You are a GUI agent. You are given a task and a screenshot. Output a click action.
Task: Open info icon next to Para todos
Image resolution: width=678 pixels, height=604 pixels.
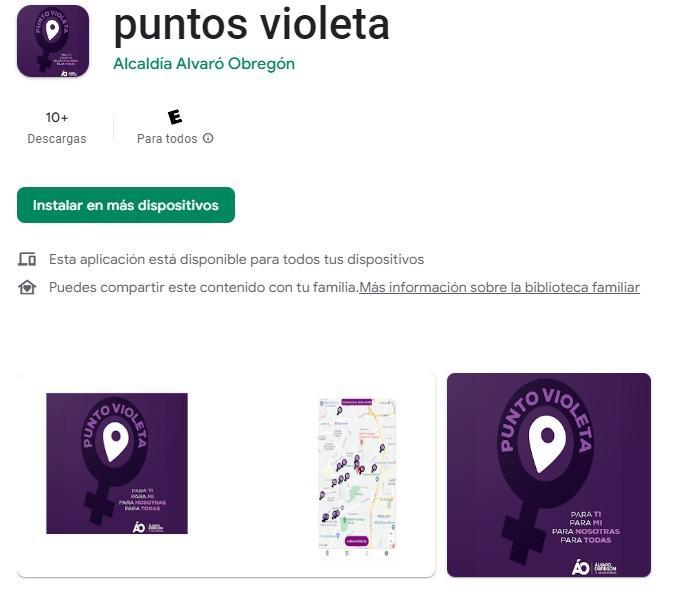[208, 138]
